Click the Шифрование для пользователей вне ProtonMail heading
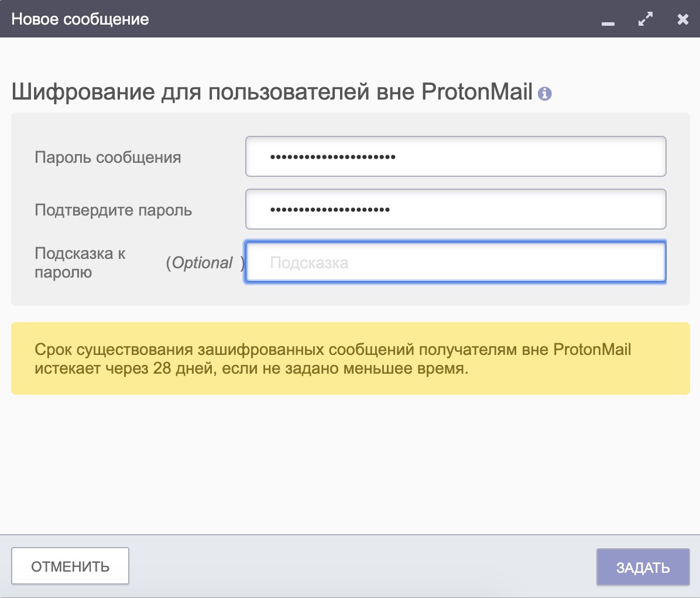Image resolution: width=700 pixels, height=598 pixels. tap(272, 93)
